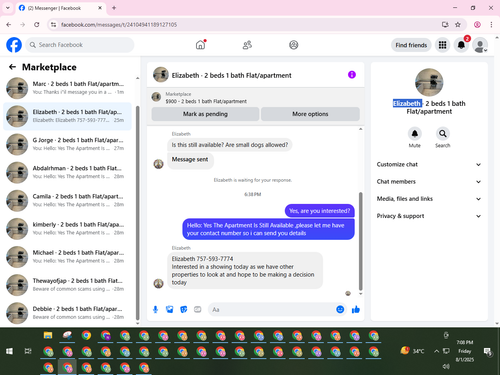
Task: Record a voice clip with microphone icon
Action: 155,310
